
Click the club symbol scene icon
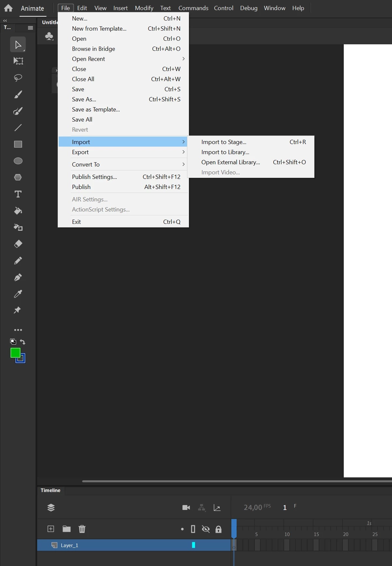49,36
